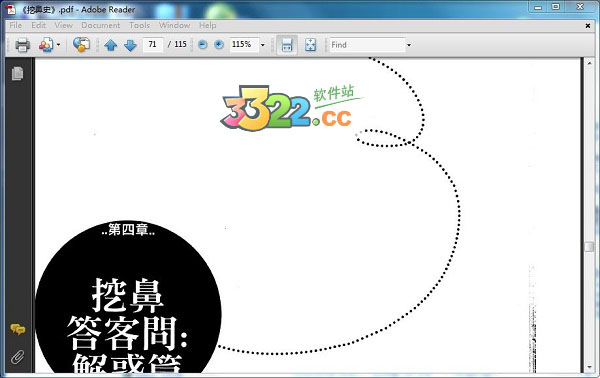The height and width of the screenshot is (378, 600).
Task: Show the Attachments paperclip panel
Action: 17,357
